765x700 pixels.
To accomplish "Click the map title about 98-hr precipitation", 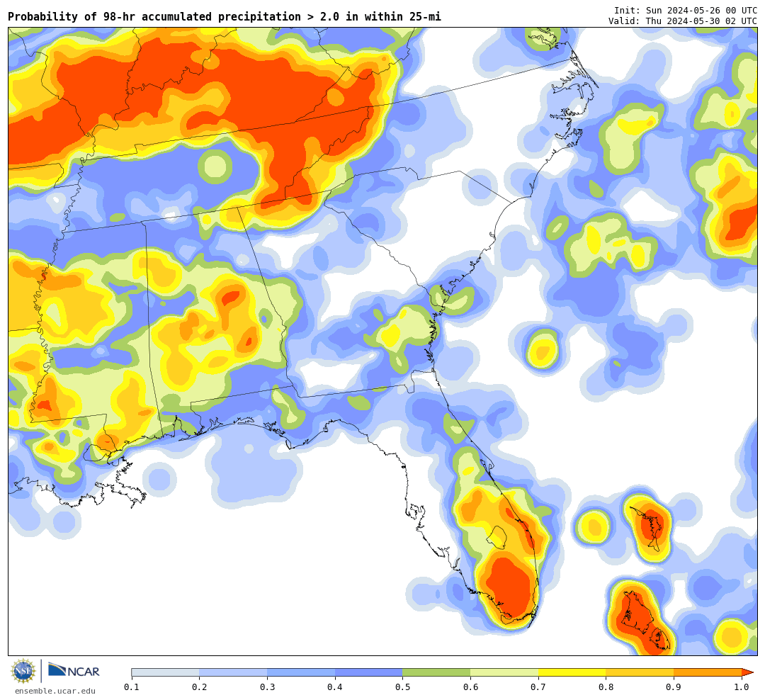I will [225, 16].
